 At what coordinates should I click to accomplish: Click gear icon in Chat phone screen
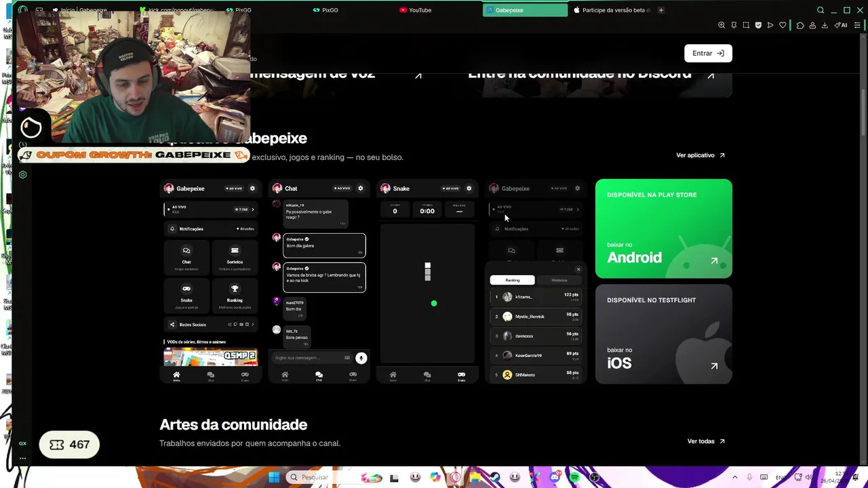360,188
